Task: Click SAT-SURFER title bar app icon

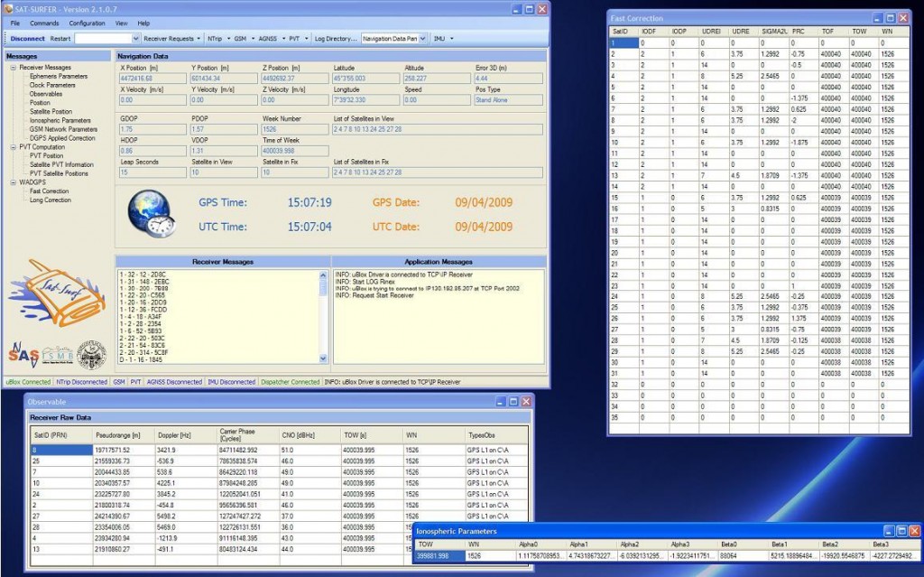Action: click(x=8, y=8)
